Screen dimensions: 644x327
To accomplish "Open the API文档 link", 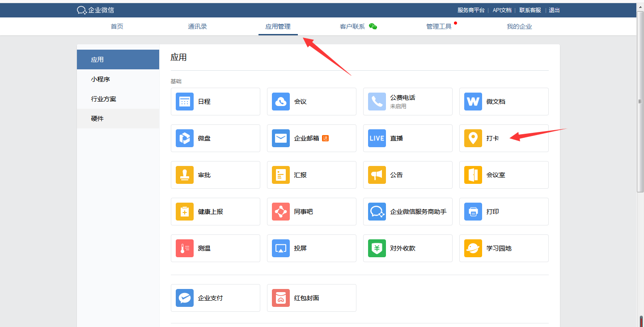I will (502, 10).
